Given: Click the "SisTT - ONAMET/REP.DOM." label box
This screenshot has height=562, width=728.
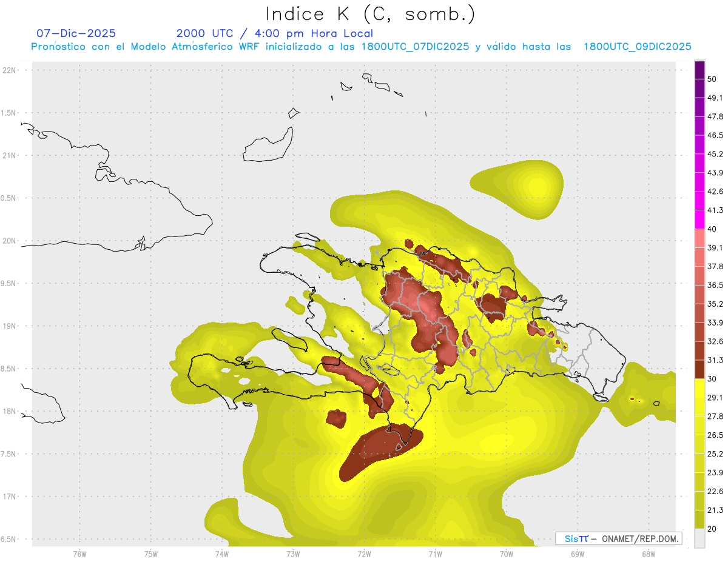Looking at the screenshot, I should (618, 538).
